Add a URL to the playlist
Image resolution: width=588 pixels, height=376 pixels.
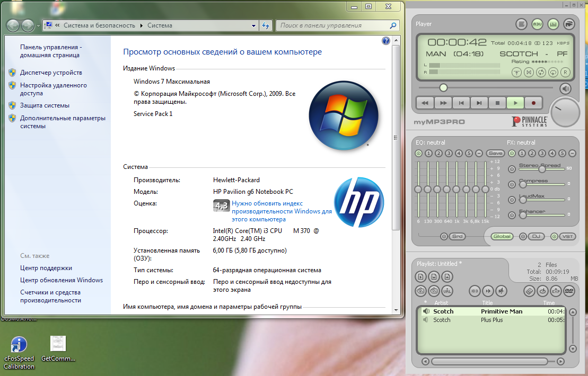(x=447, y=291)
